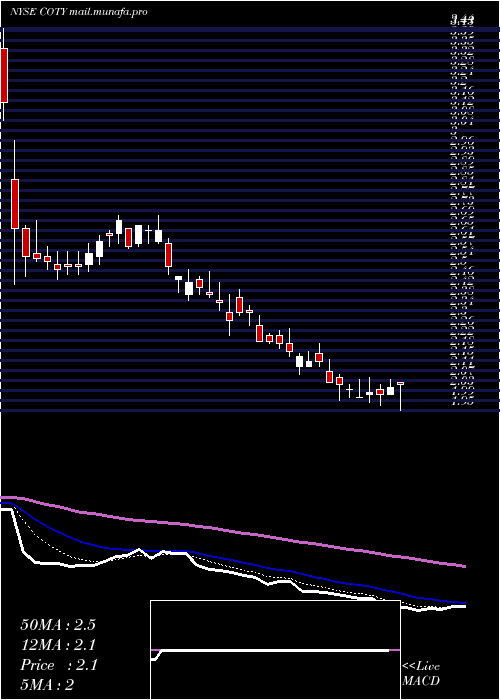Click the large red candlestick at far left
This screenshot has width=500, height=700.
4,75
